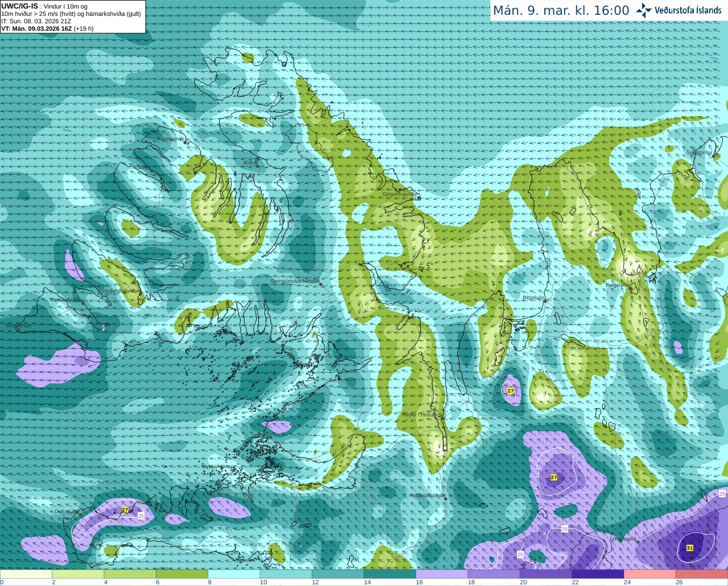Click the 25 contour label at the right map edge
This screenshot has height=586, width=728.
coord(722,494)
